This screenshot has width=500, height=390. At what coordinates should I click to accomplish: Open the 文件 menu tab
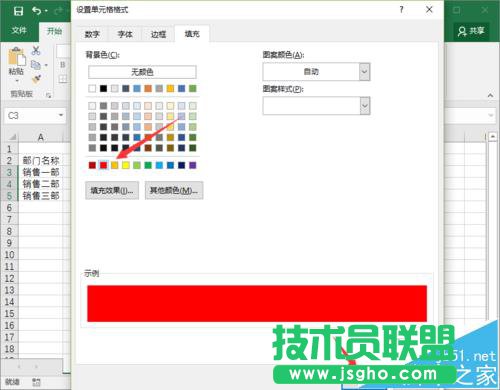tap(19, 31)
